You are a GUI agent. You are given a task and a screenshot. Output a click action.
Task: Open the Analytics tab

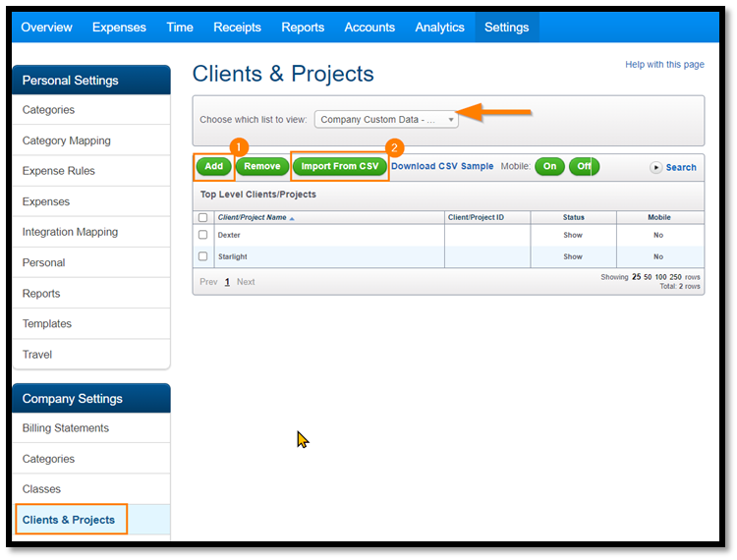(x=439, y=28)
